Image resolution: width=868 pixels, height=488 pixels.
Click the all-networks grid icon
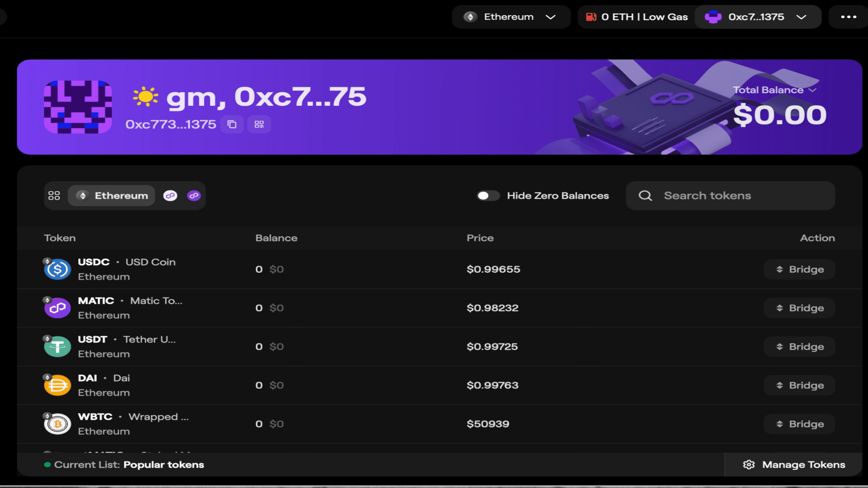click(x=54, y=196)
